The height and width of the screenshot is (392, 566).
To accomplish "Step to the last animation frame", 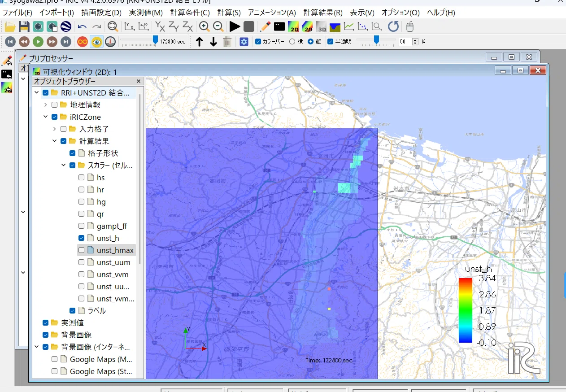I will [66, 42].
